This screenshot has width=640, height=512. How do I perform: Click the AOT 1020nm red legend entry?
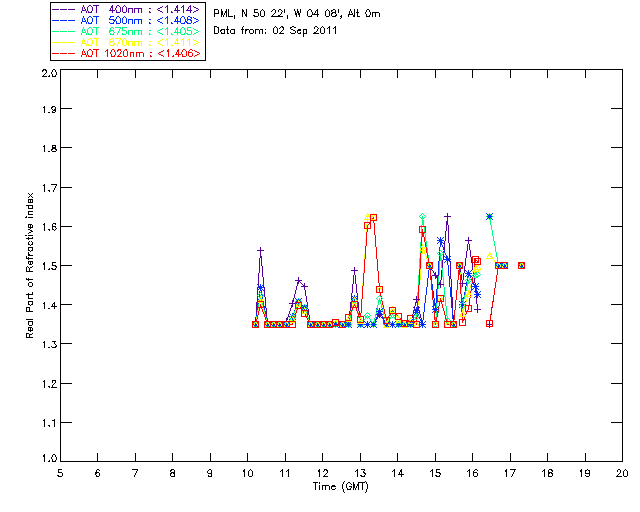point(126,53)
